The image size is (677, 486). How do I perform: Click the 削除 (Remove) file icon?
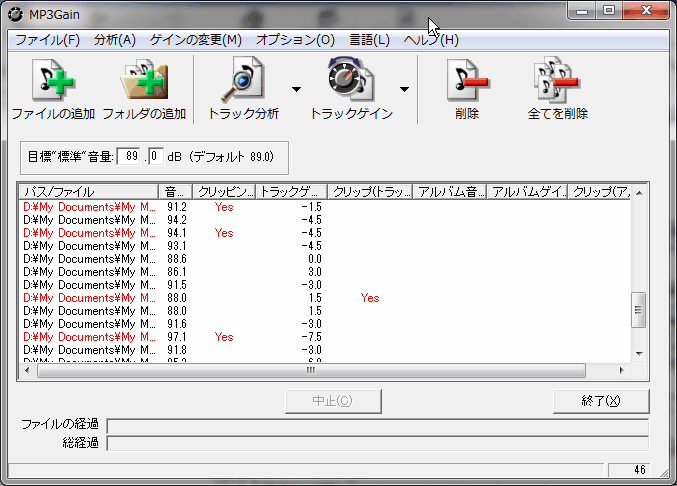tap(466, 81)
